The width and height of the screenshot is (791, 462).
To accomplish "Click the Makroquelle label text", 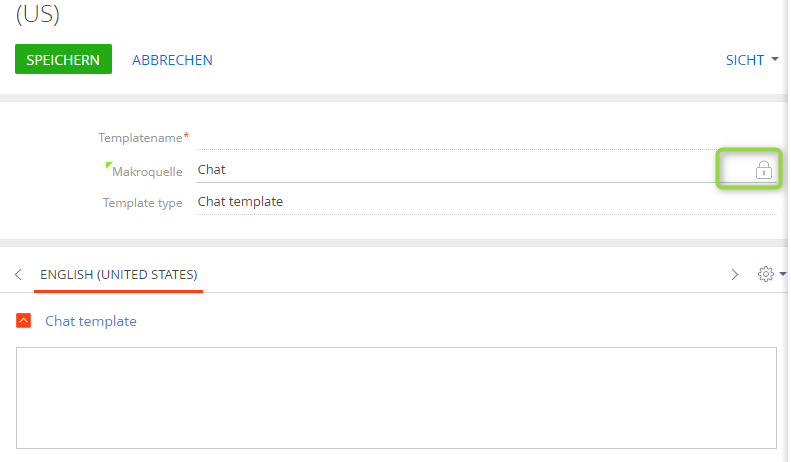I will [147, 172].
